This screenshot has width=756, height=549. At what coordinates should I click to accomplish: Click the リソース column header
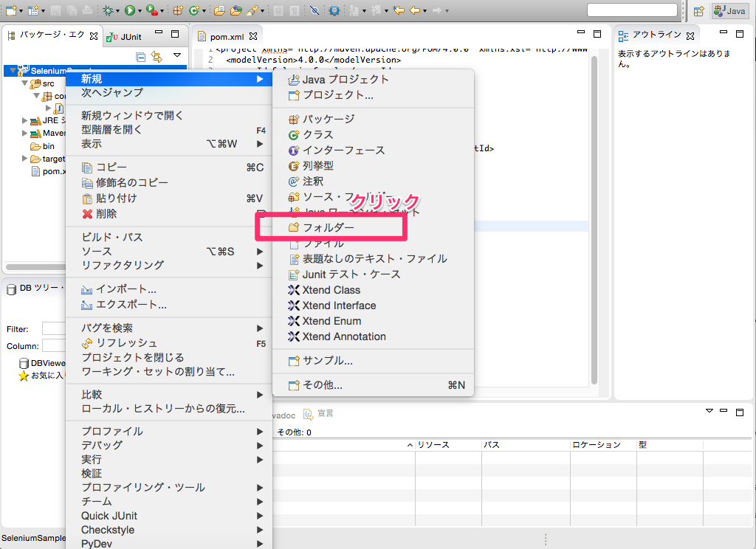click(448, 445)
